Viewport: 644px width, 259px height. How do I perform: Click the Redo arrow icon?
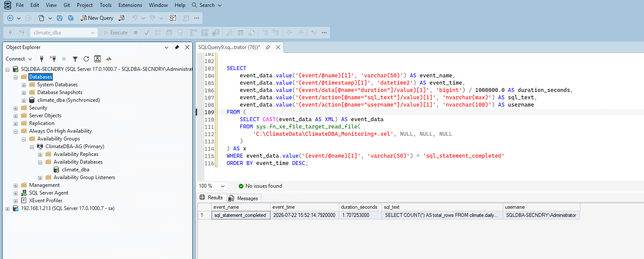coord(153,18)
